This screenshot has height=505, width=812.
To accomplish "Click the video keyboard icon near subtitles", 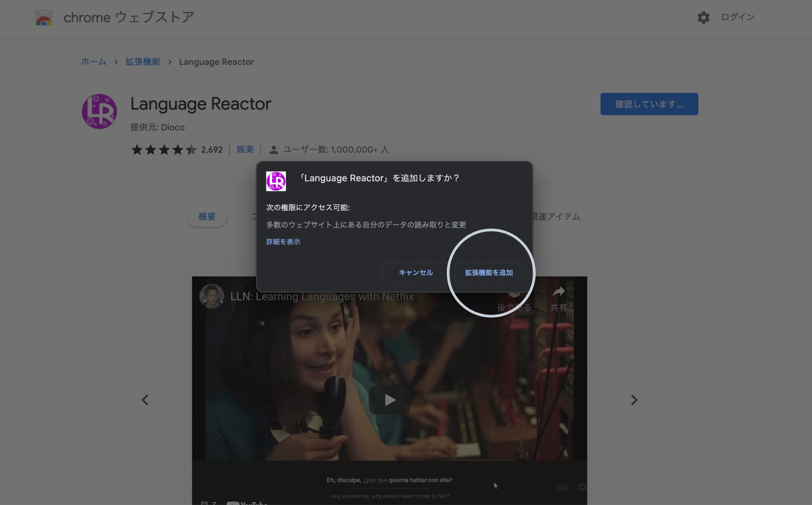I will tap(562, 488).
